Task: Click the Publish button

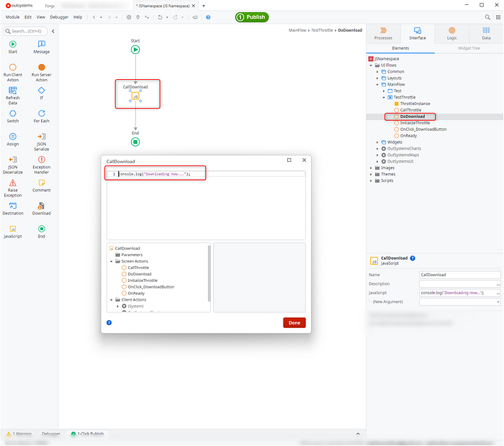Action: pos(251,17)
